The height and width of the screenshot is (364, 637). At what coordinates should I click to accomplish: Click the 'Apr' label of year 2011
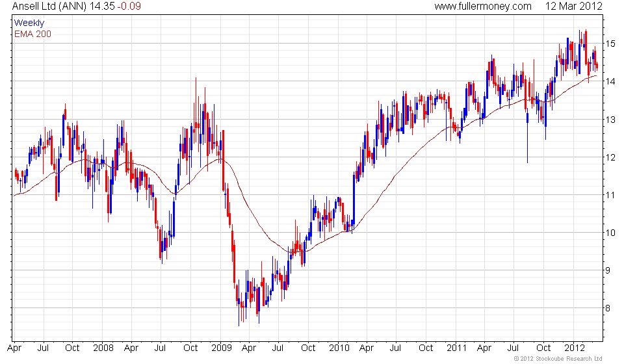pos(484,348)
